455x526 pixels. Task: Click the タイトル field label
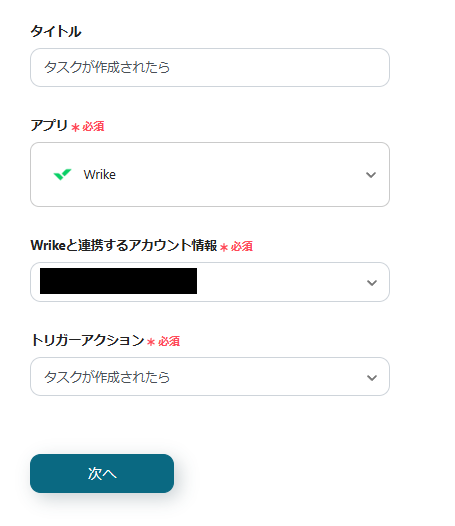tap(56, 32)
